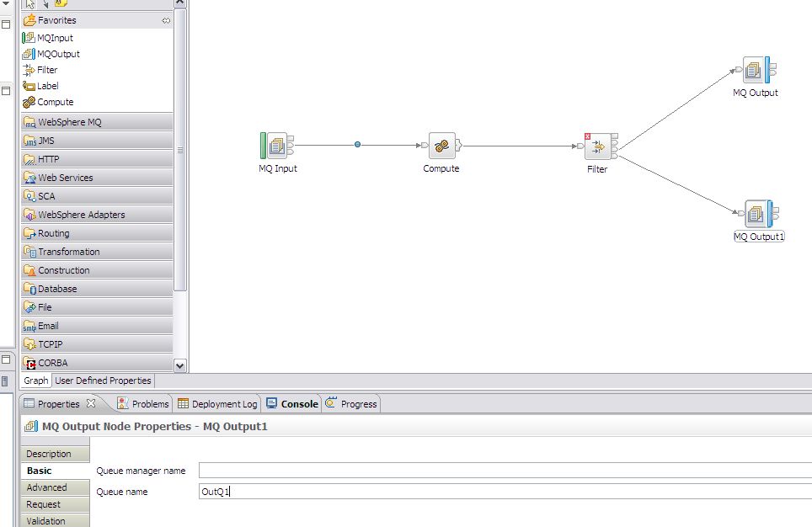Viewport: 812px width, 527px height.
Task: Select the Filter node in Favorites palette
Action: (x=40, y=70)
